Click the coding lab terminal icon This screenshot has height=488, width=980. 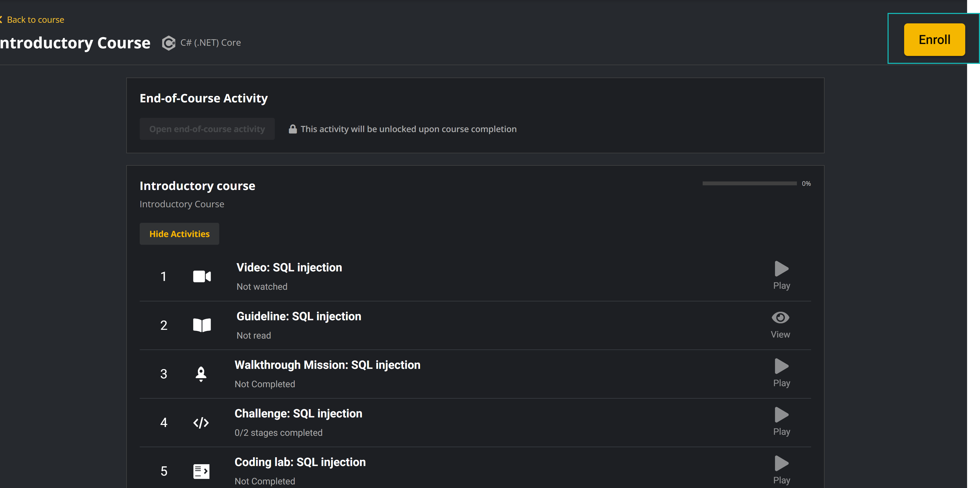point(201,471)
